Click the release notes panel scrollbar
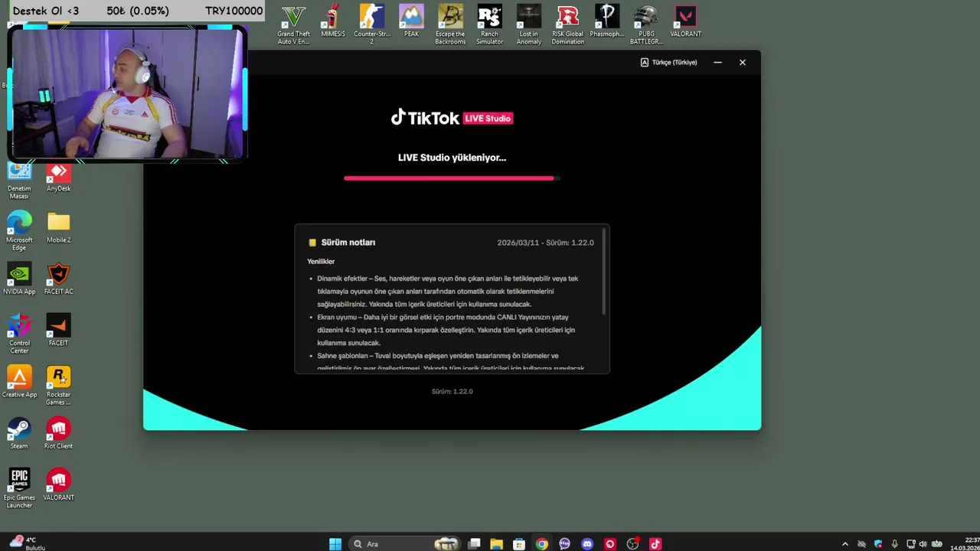 click(x=605, y=272)
